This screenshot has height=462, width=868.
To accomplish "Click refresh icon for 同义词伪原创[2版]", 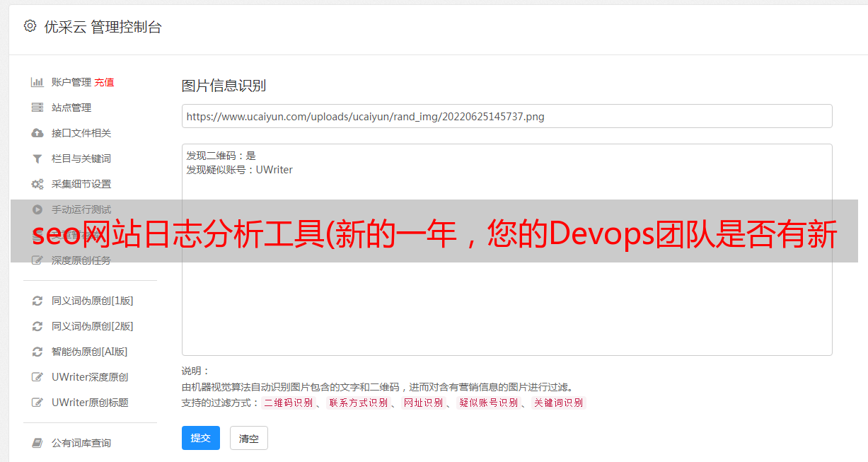I will click(37, 326).
